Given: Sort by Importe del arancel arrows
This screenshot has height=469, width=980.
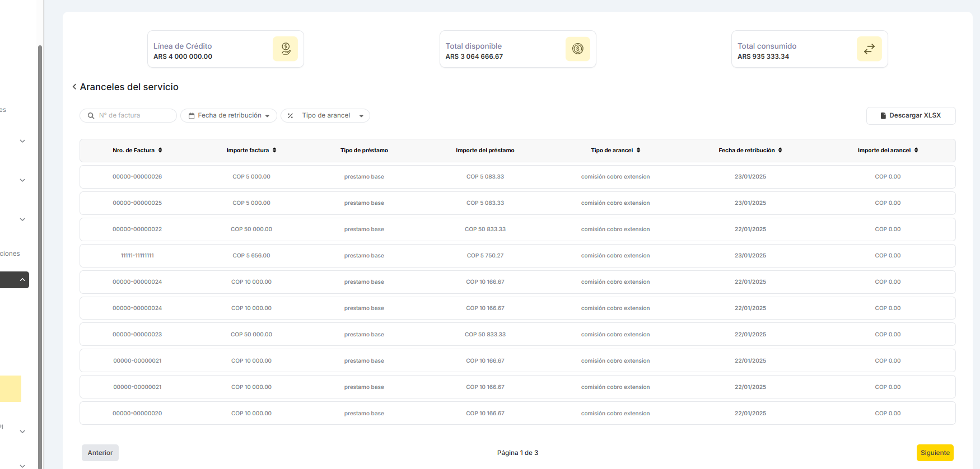Looking at the screenshot, I should coord(916,150).
